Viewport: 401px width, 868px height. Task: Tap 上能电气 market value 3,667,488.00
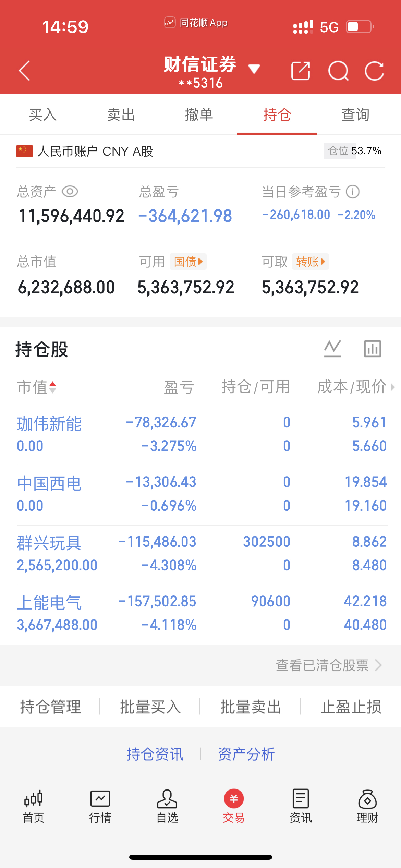pyautogui.click(x=57, y=625)
